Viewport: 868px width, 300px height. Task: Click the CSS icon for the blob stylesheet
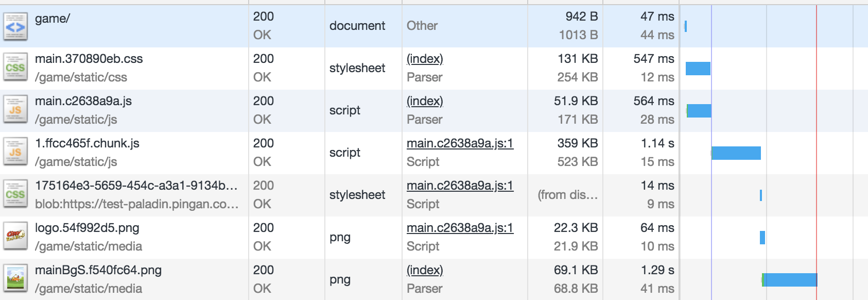[15, 195]
